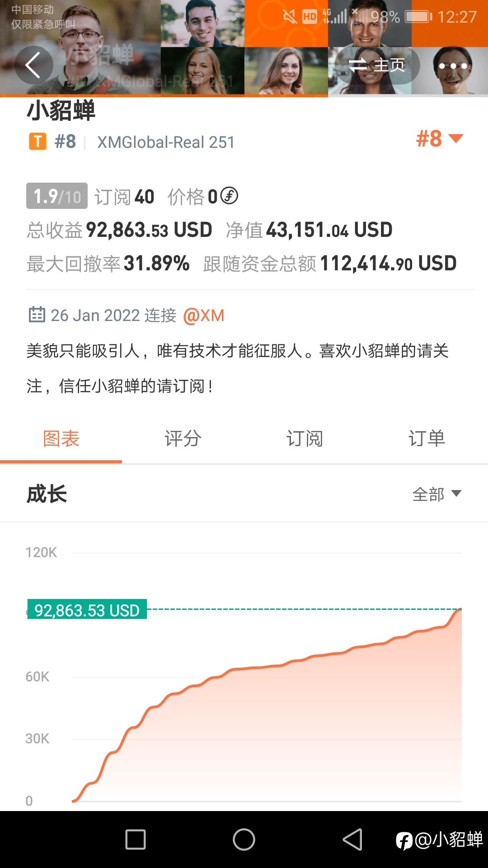Tap the 主页 switch button
Screen dimensions: 488x868
pyautogui.click(x=377, y=66)
